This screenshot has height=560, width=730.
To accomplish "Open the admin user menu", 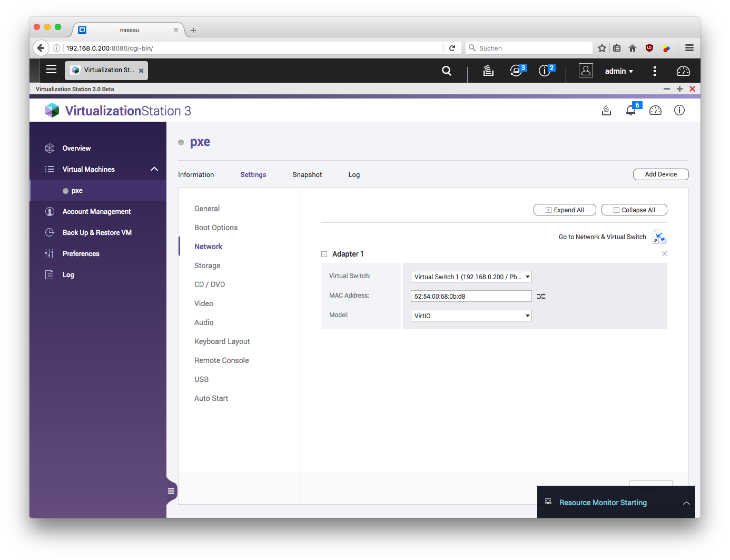I will [x=618, y=71].
